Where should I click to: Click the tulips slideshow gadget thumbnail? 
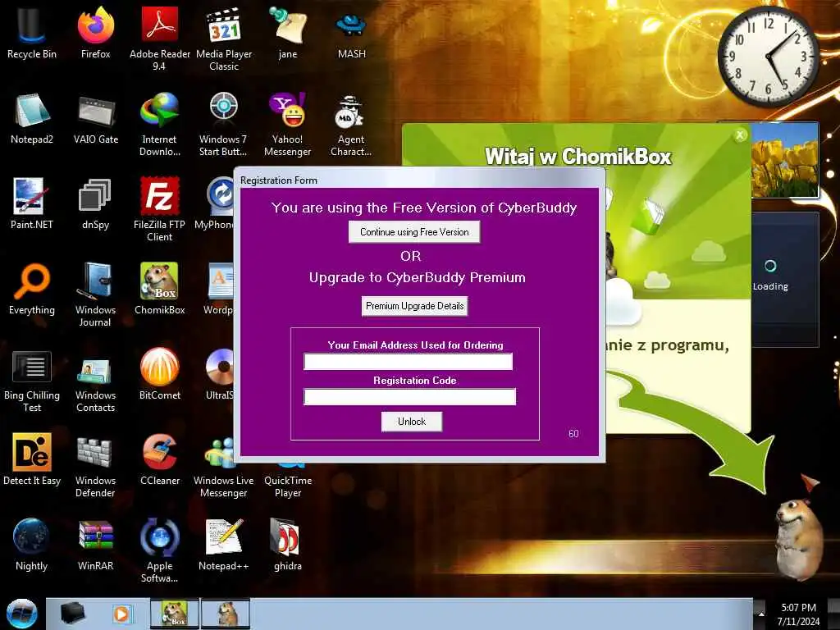click(x=785, y=160)
